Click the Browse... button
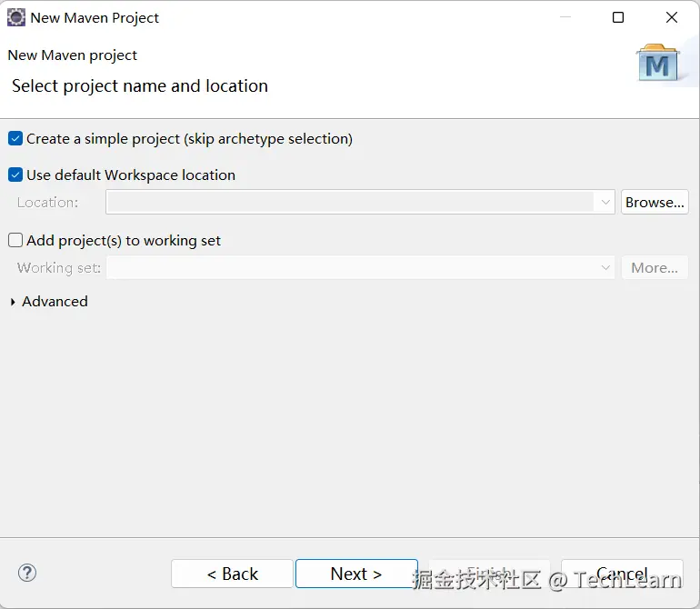 655,202
